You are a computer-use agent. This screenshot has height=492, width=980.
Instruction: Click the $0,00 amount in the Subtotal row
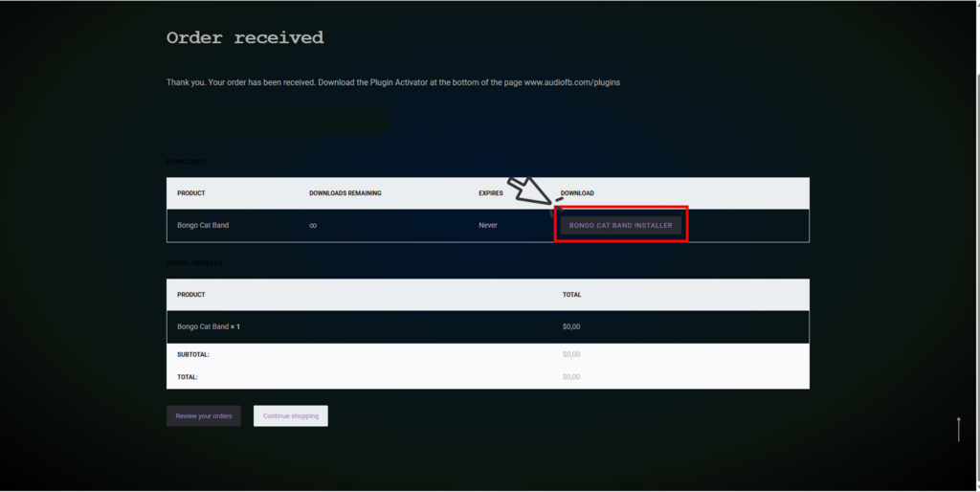(x=571, y=354)
